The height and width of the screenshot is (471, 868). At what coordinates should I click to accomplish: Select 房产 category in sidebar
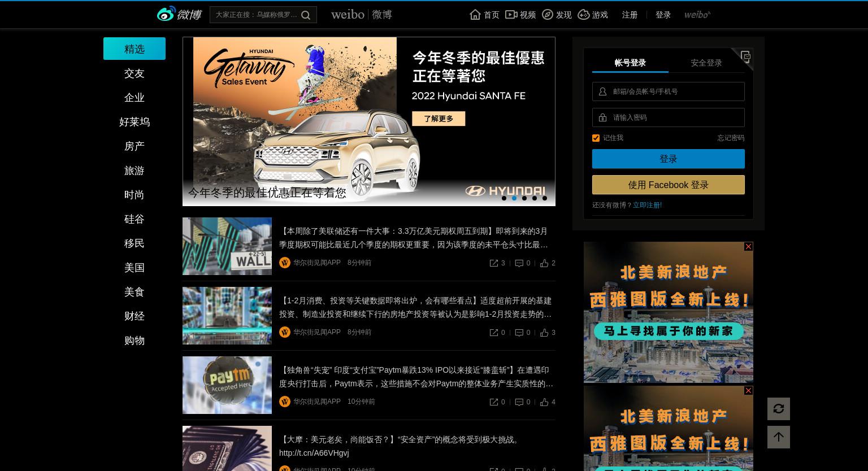(x=134, y=146)
